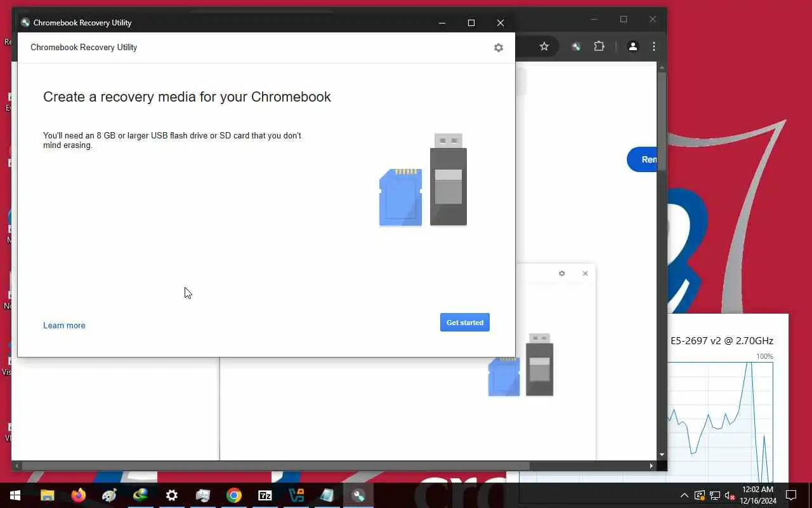Open the monitor app icon on the taskbar
The height and width of the screenshot is (508, 812).
pos(203,495)
